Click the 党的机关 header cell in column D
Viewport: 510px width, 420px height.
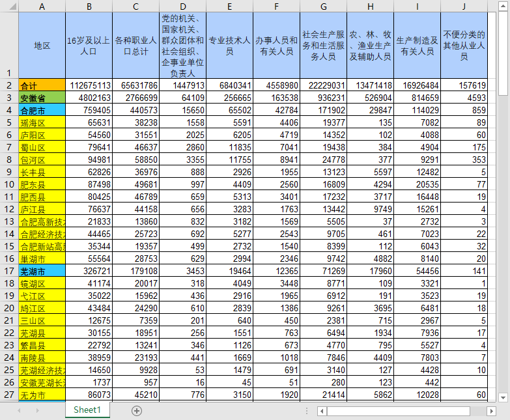pyautogui.click(x=183, y=46)
